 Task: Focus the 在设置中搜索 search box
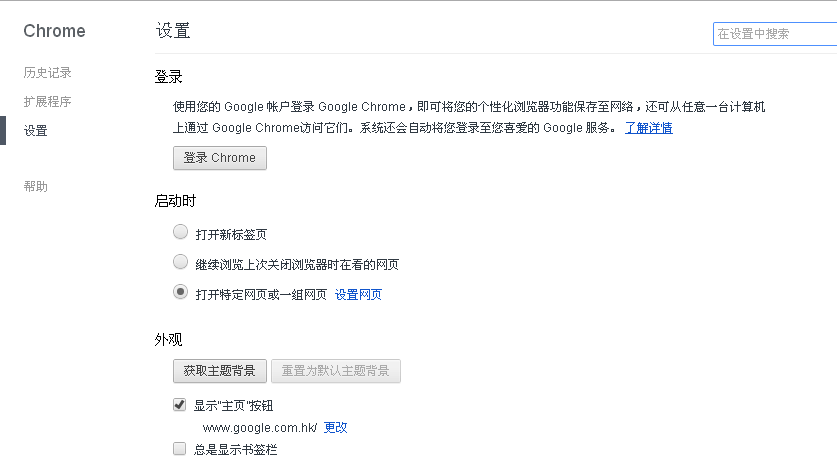point(772,34)
